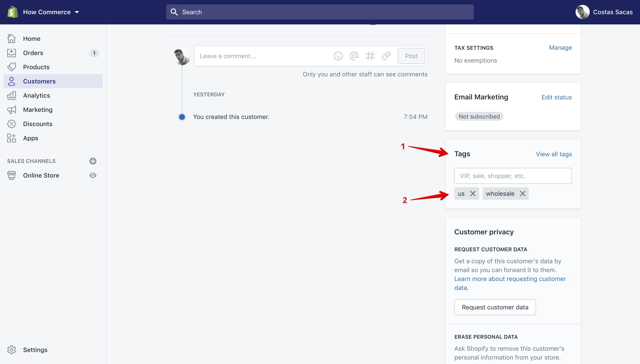Click the Settings gear icon

point(12,350)
